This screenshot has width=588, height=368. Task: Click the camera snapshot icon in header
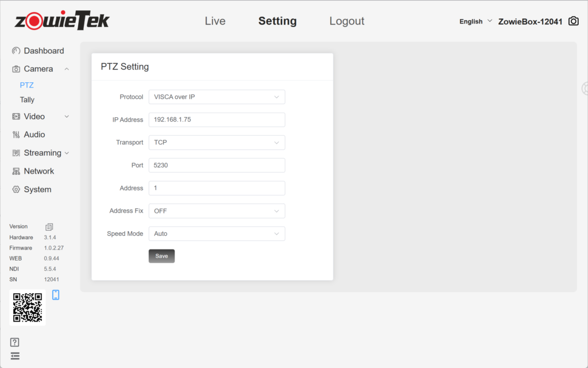coord(573,21)
